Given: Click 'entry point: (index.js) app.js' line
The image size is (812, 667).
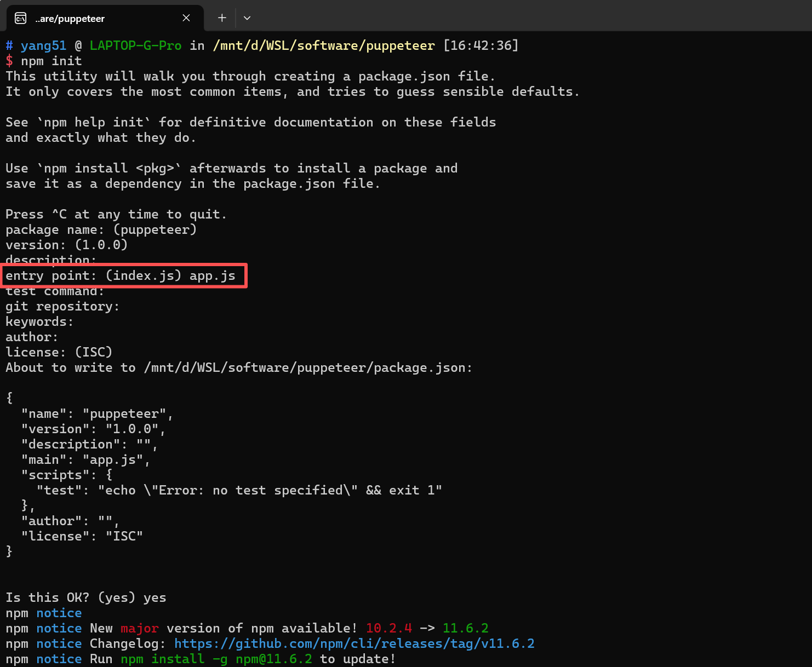Looking at the screenshot, I should click(121, 275).
